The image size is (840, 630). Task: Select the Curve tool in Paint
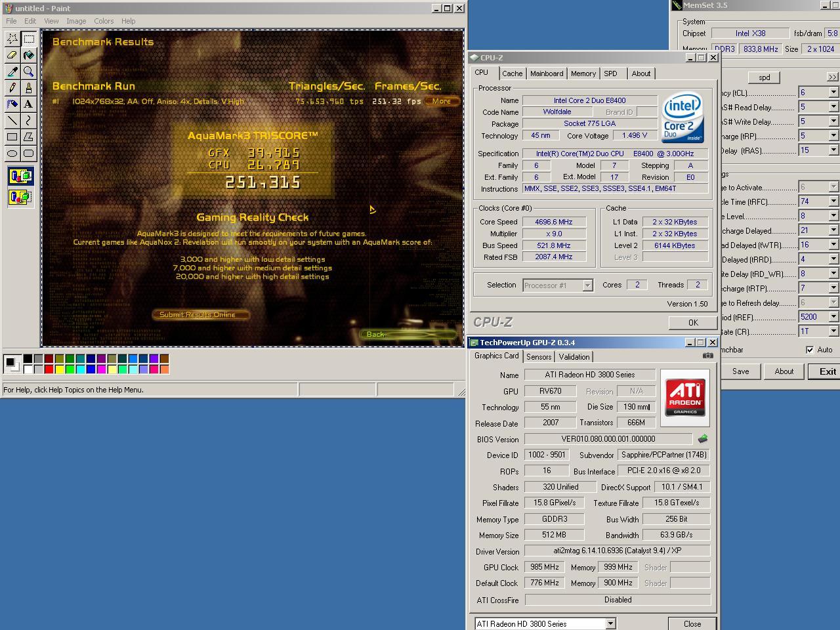(x=29, y=121)
